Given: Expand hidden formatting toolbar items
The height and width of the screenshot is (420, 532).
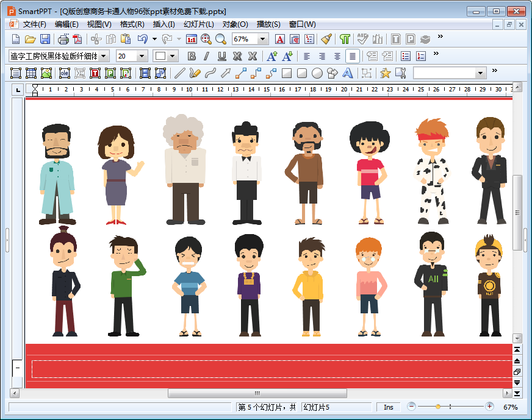Looking at the screenshot, I should [x=436, y=54].
